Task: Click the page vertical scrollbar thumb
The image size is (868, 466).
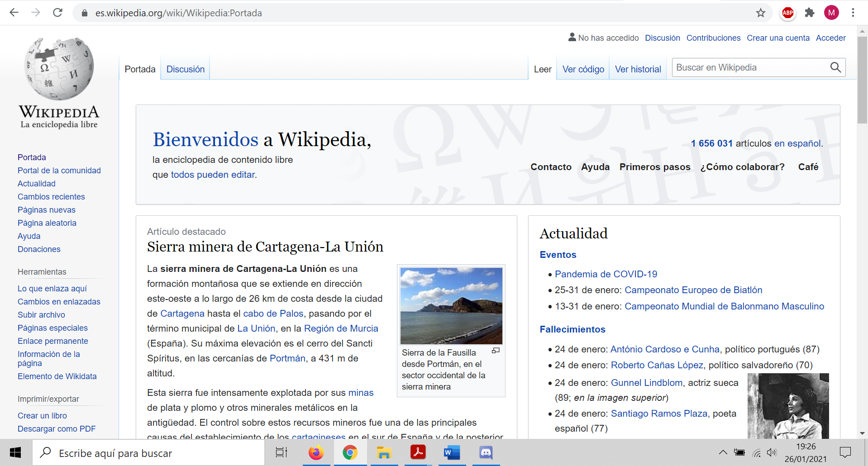Action: click(862, 80)
